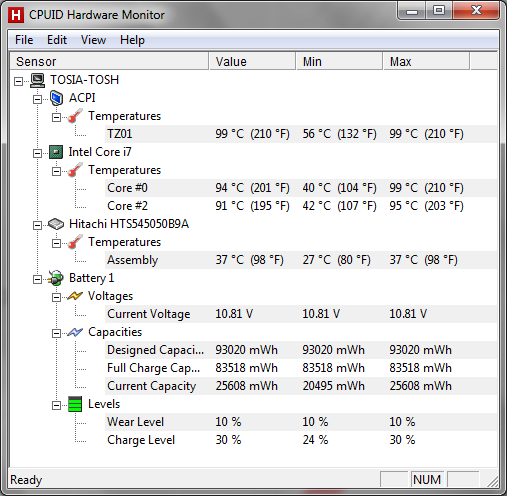The image size is (507, 496).
Task: Collapse the Intel Core i7 node
Action: point(37,153)
